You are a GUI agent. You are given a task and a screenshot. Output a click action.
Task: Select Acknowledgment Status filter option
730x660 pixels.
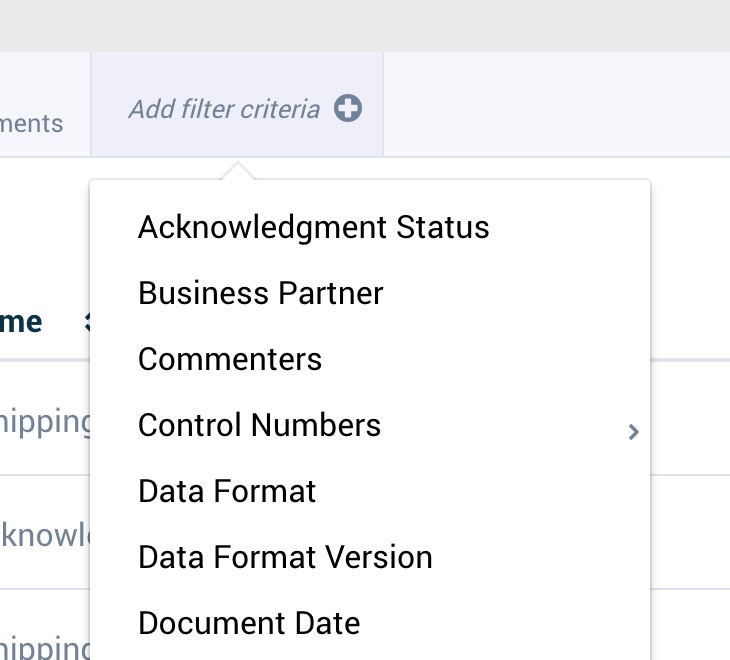370,227
